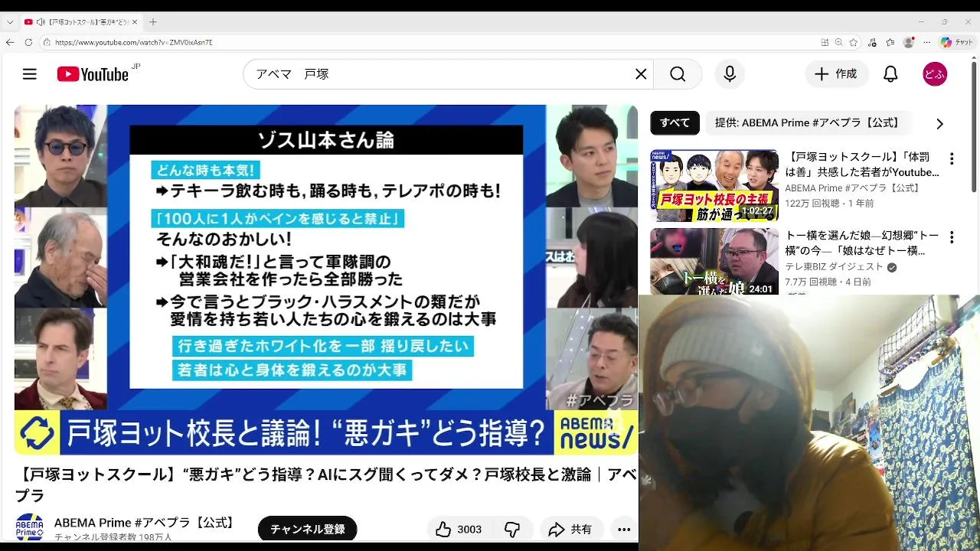
Task: Click the browser address bar URL
Action: 134,43
